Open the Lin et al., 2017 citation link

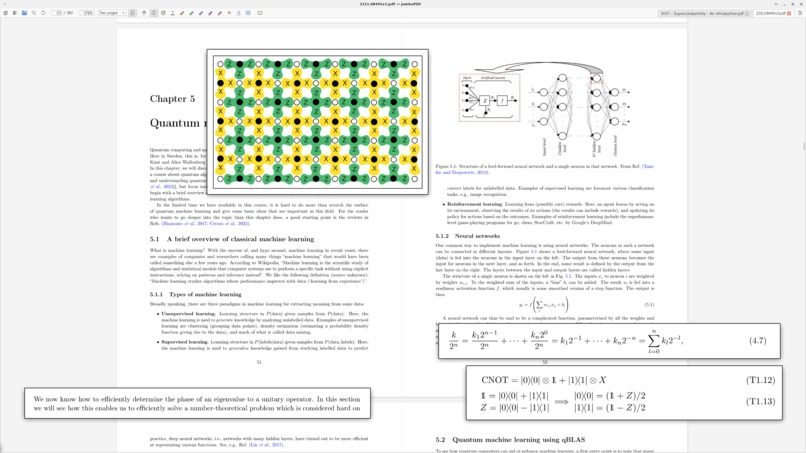[265, 445]
